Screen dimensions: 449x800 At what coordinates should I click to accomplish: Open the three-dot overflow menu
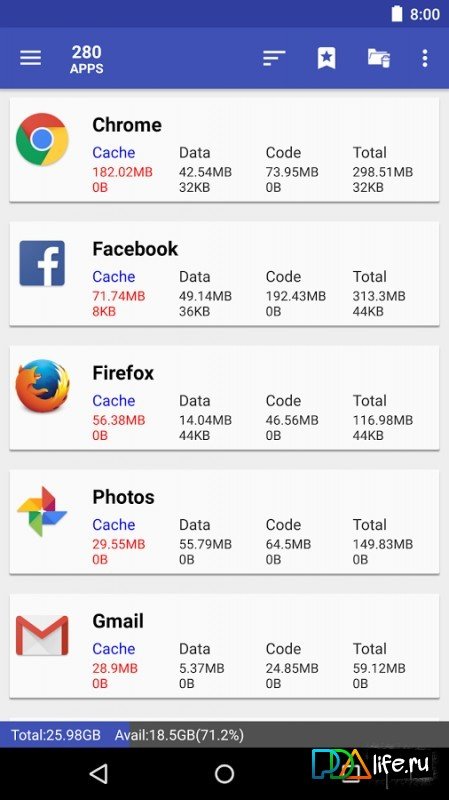(425, 58)
